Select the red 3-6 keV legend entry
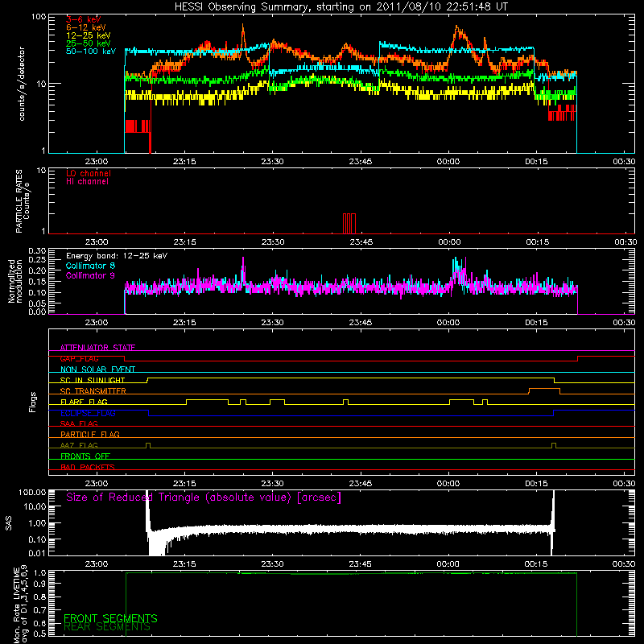The image size is (644, 644). (x=84, y=19)
